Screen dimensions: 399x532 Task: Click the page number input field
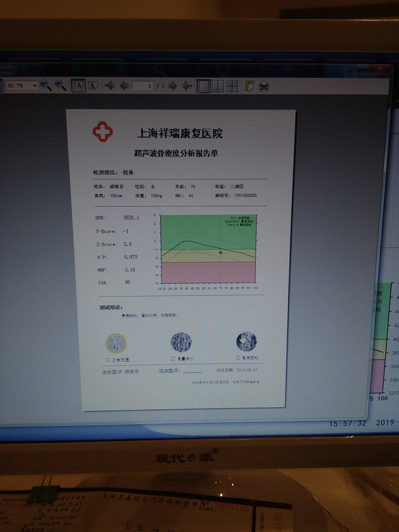(x=143, y=86)
